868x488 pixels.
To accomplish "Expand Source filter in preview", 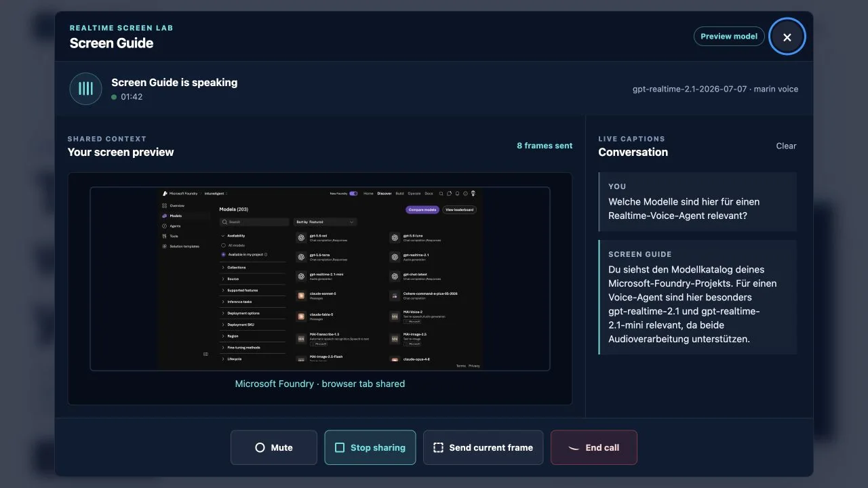I will click(x=253, y=279).
